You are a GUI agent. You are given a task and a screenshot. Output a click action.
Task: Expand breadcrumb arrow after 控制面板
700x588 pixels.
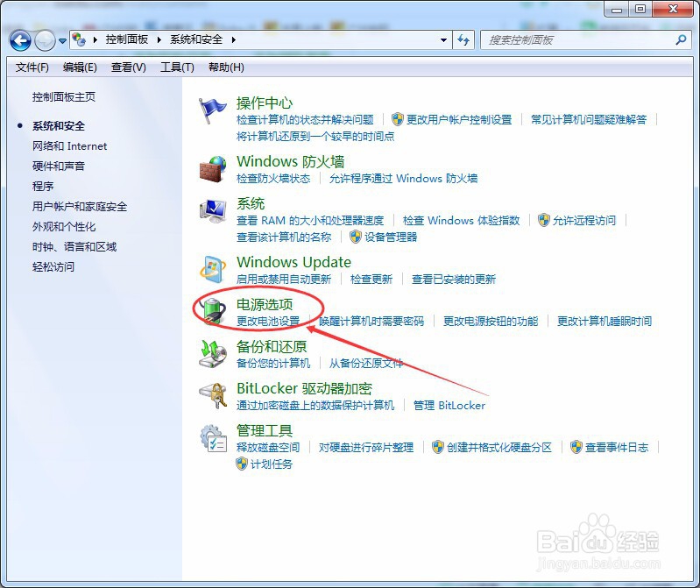(x=159, y=39)
